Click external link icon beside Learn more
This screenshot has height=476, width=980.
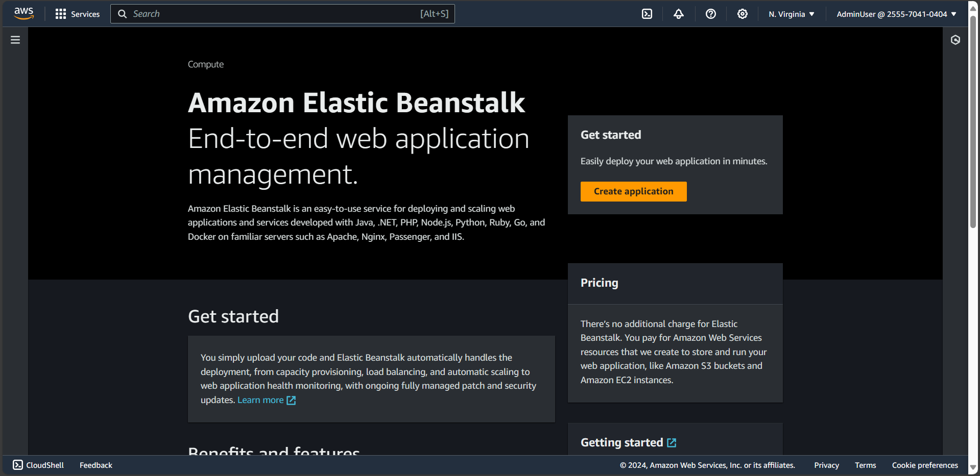coord(291,400)
